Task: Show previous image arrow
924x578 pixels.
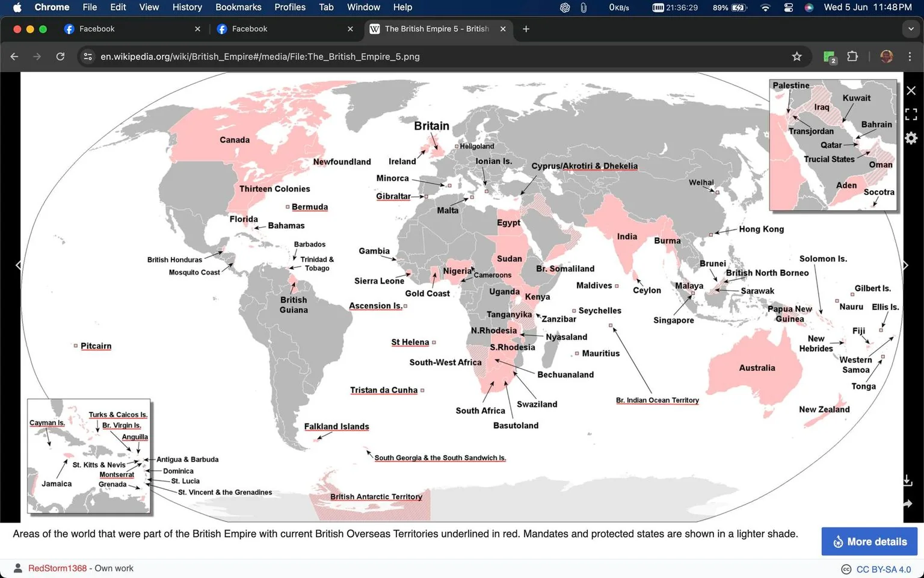Action: (x=19, y=265)
